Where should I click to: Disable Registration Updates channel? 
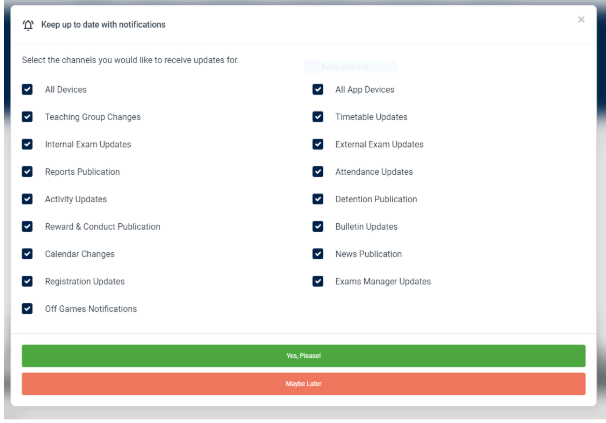[28, 282]
